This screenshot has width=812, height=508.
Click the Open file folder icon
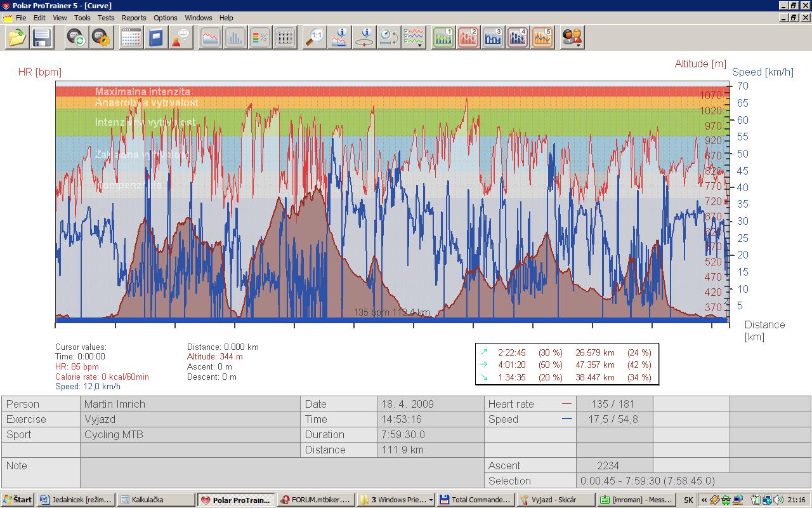pyautogui.click(x=17, y=38)
